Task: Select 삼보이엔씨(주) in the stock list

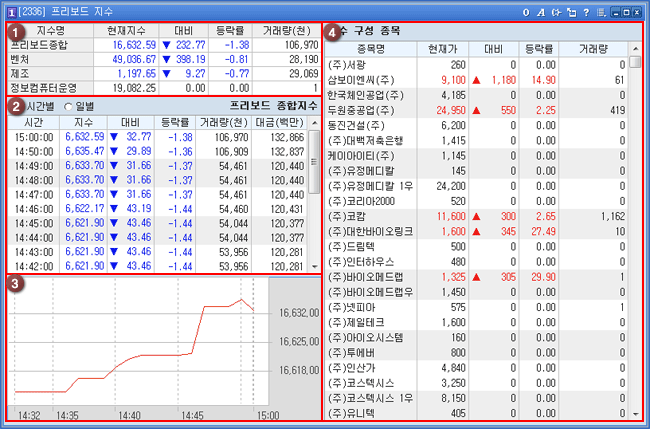Action: [360, 78]
